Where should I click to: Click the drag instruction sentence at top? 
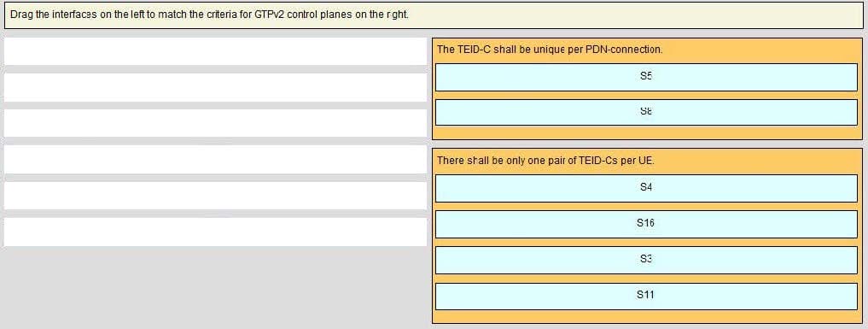209,15
